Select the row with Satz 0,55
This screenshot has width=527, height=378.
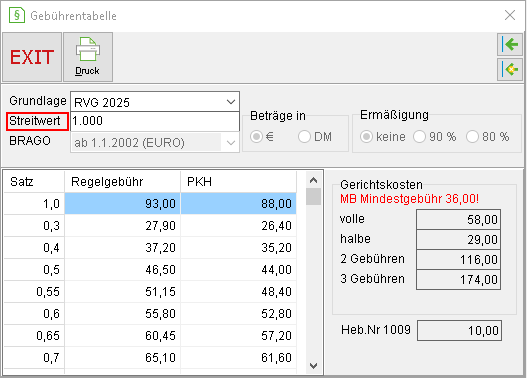[x=150, y=292]
